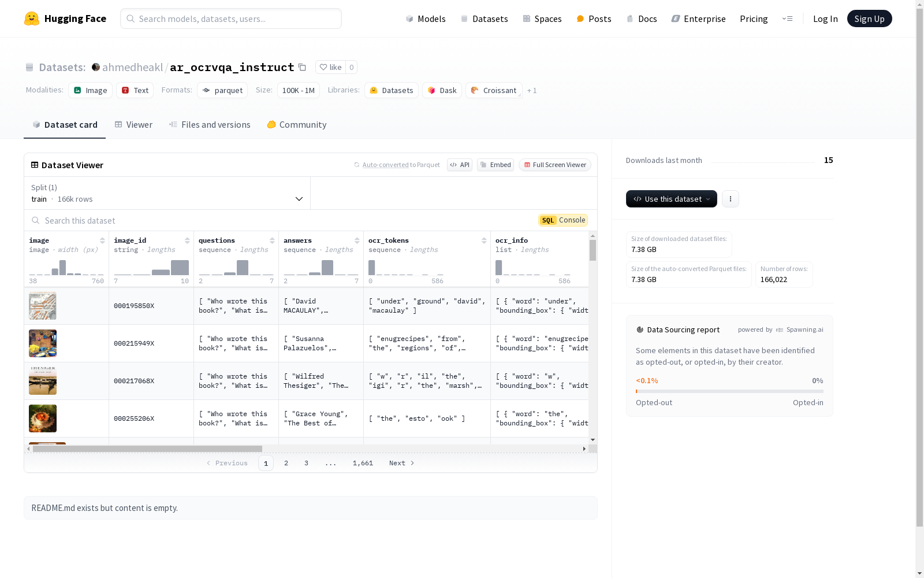Open Posts in the navbar
The width and height of the screenshot is (924, 578).
594,18
